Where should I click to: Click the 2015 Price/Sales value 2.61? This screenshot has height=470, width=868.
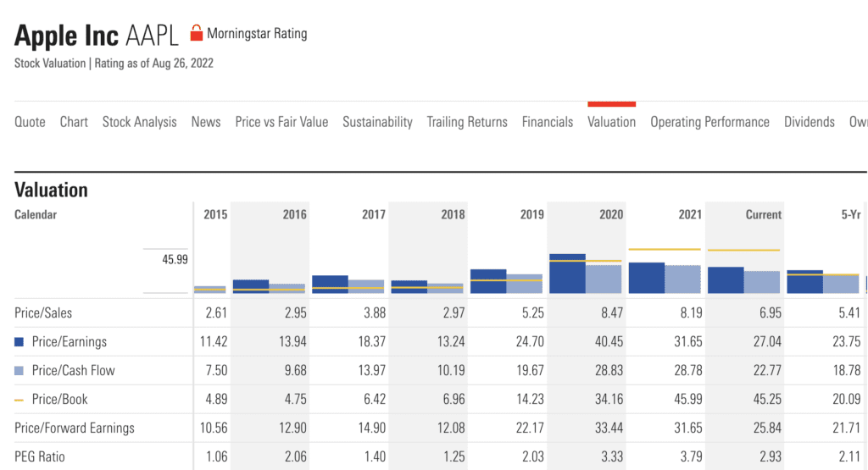point(216,313)
